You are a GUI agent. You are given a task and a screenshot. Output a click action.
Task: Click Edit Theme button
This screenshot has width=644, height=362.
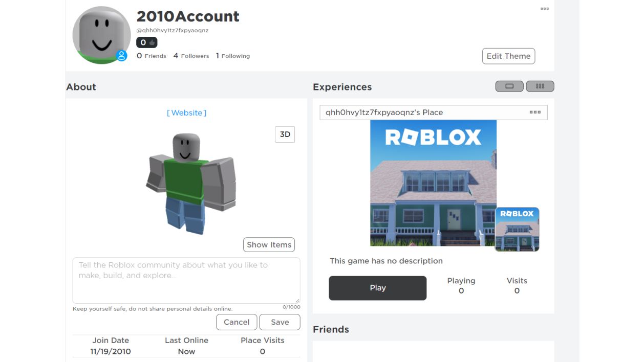tap(508, 56)
